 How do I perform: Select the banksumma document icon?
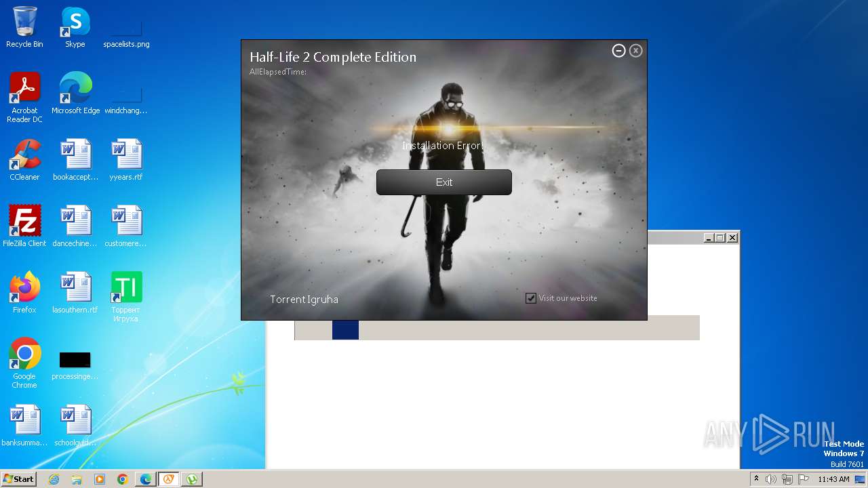[x=24, y=426]
